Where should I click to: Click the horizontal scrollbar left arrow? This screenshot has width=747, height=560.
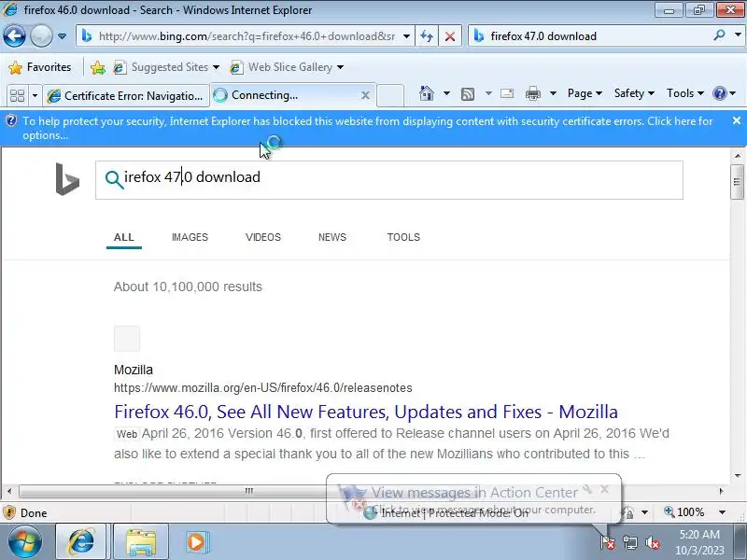9,491
